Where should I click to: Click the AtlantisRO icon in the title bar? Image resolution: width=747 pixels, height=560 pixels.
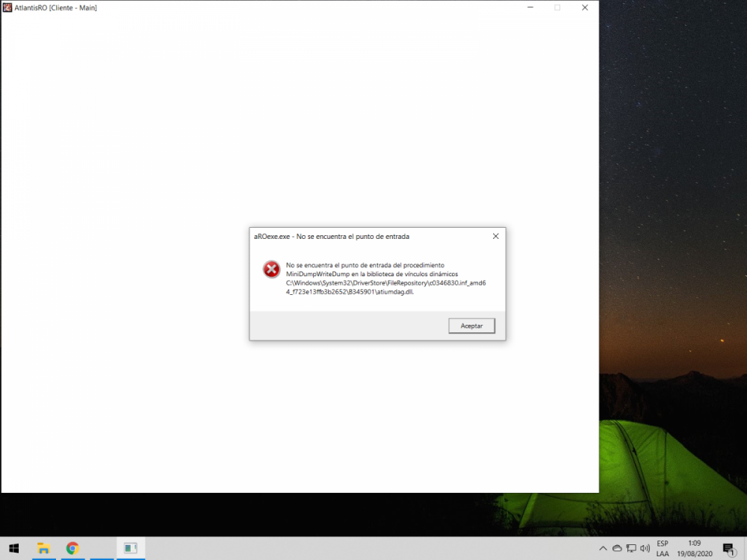pos(8,7)
